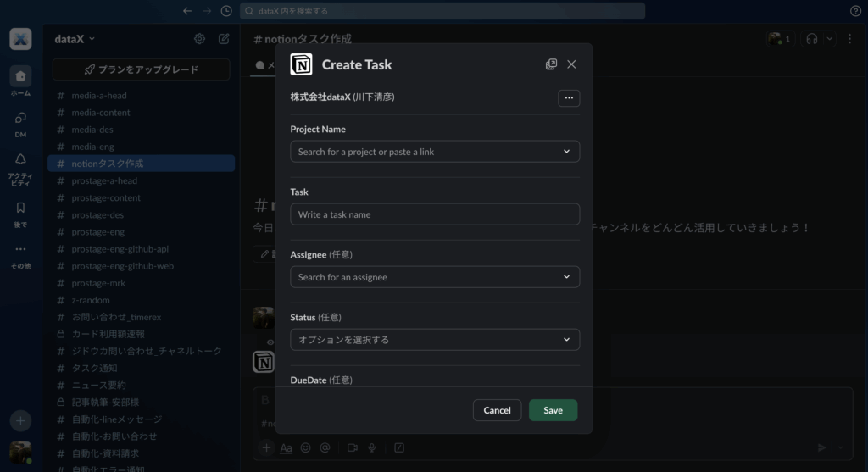The height and width of the screenshot is (472, 868).
Task: Go forward with the history arrow
Action: [207, 10]
